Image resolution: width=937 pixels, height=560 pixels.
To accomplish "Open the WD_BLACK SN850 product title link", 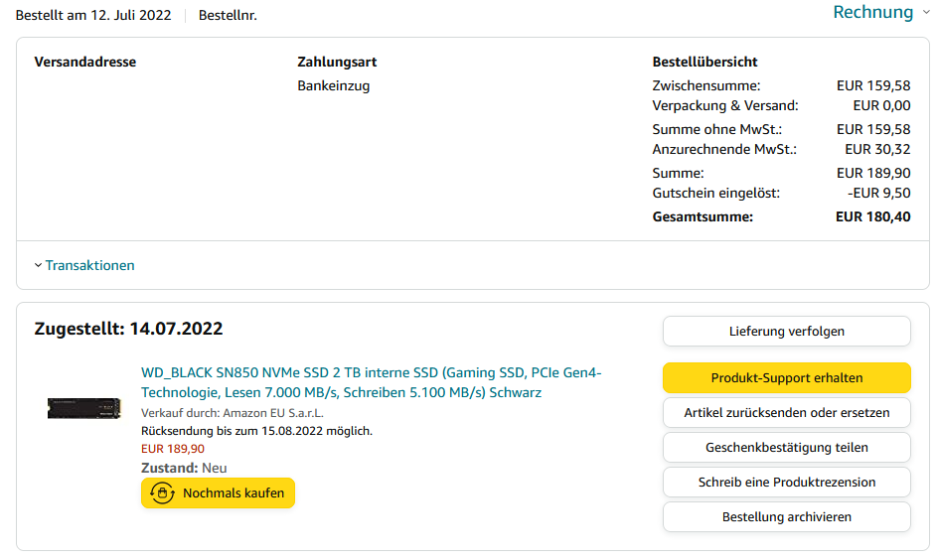I will tap(371, 382).
